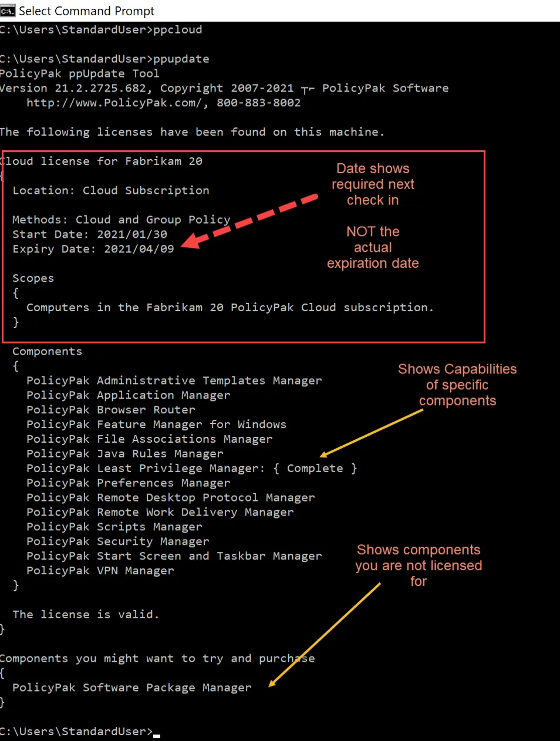Click "PolicyPak Software Package Manager" line

(x=131, y=688)
